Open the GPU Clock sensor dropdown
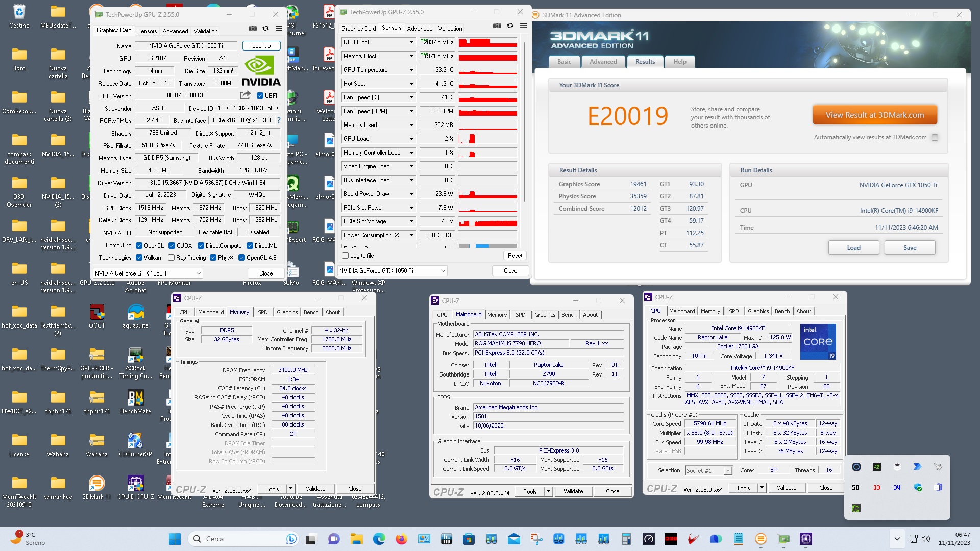The width and height of the screenshot is (980, 551). click(411, 42)
